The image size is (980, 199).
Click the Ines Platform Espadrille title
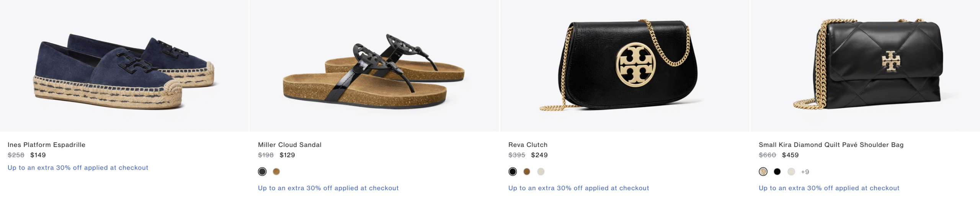pos(46,145)
